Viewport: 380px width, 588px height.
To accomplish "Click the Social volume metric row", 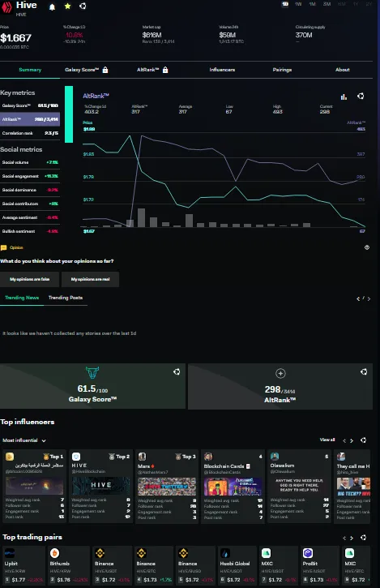I will coord(30,162).
